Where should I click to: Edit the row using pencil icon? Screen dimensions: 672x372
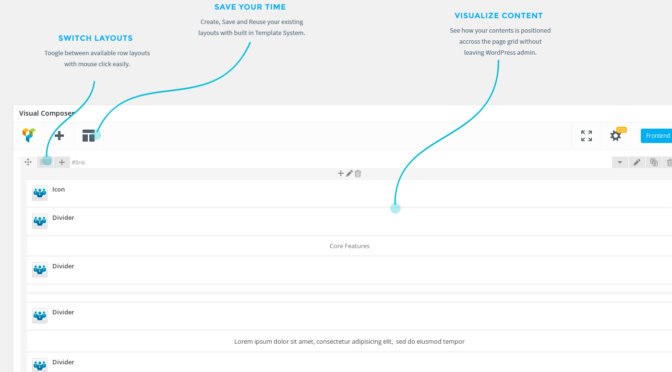click(637, 162)
